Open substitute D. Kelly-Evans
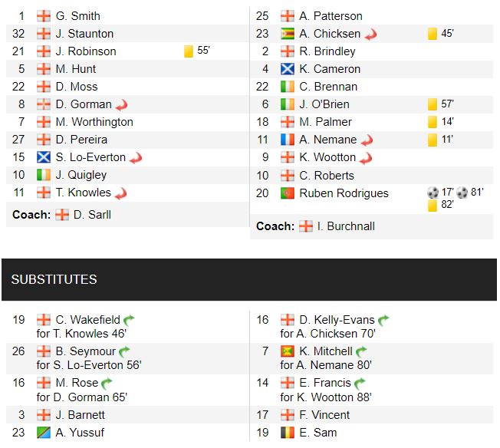The image size is (500, 448). (337, 320)
